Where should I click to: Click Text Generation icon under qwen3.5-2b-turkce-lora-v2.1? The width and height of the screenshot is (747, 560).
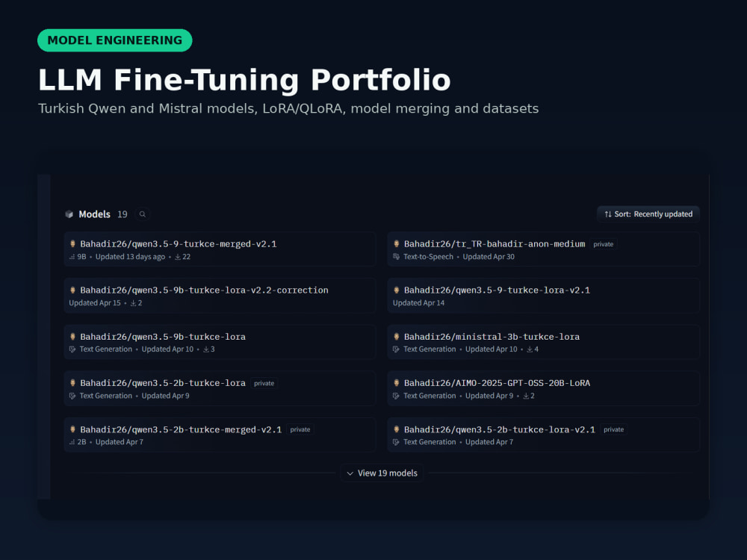pos(396,442)
